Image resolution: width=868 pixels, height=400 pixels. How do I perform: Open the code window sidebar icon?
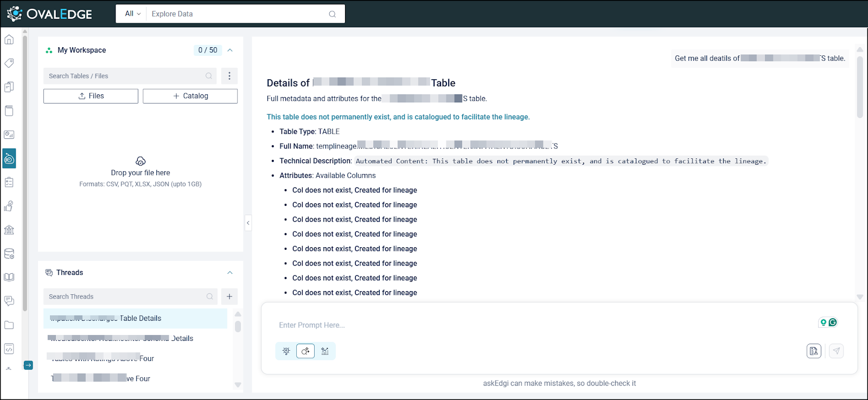coord(9,349)
